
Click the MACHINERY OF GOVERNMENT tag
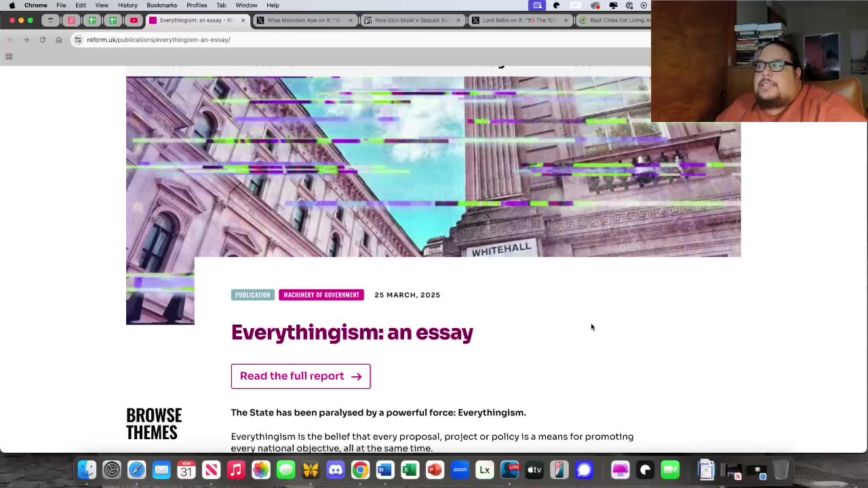click(321, 295)
